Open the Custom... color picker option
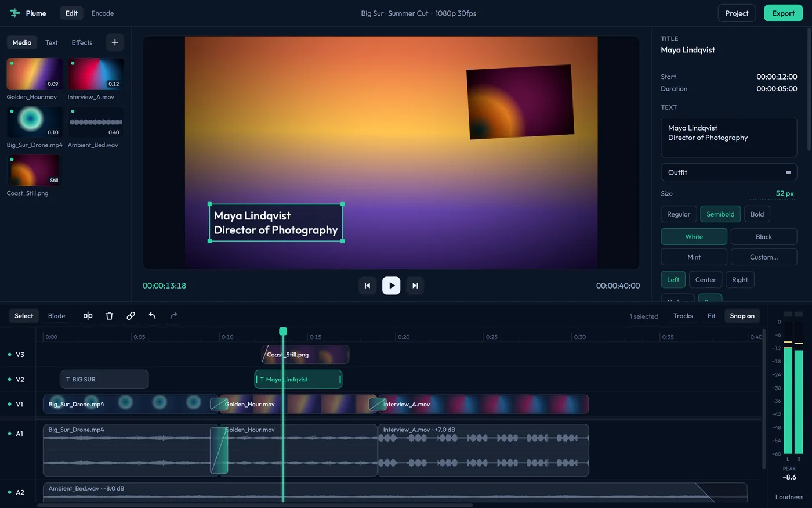Viewport: 812px width, 508px height. pyautogui.click(x=764, y=257)
